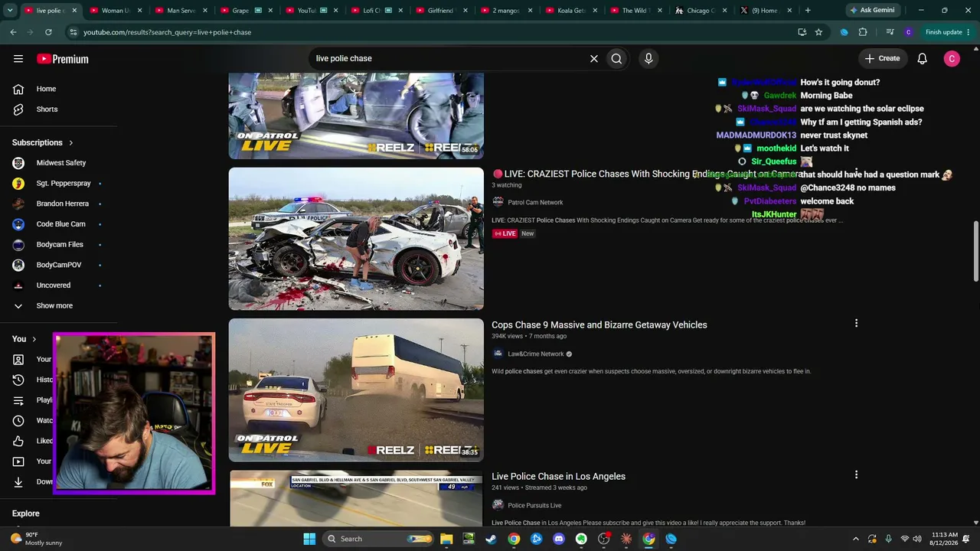980x551 pixels.
Task: Open more options for Live Police Chase in Los Angeles
Action: coord(856,475)
